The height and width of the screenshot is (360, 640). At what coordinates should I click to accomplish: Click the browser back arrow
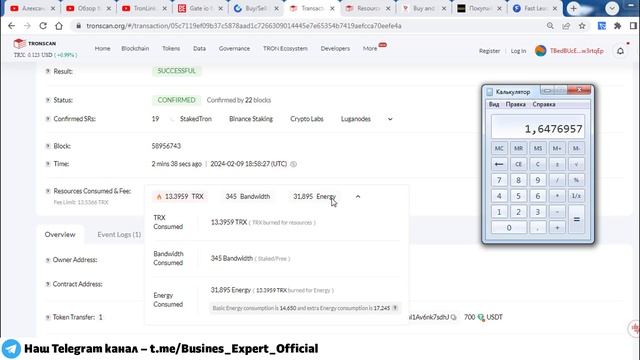click(11, 26)
